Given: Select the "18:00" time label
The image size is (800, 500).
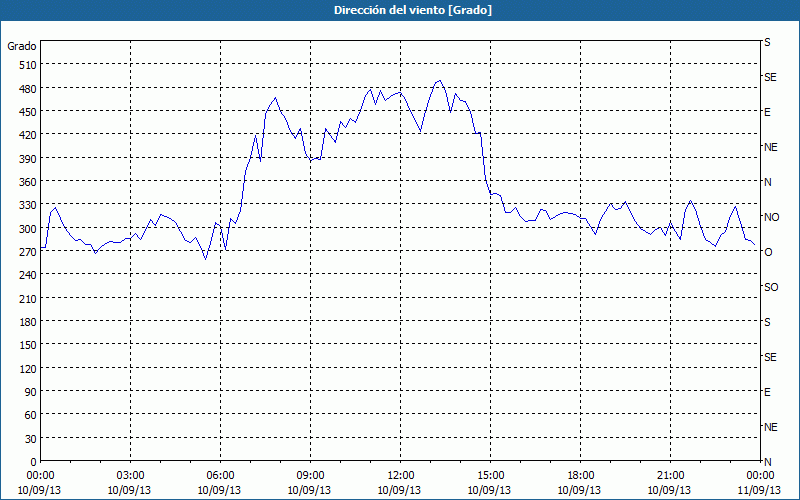Looking at the screenshot, I should [581, 476].
